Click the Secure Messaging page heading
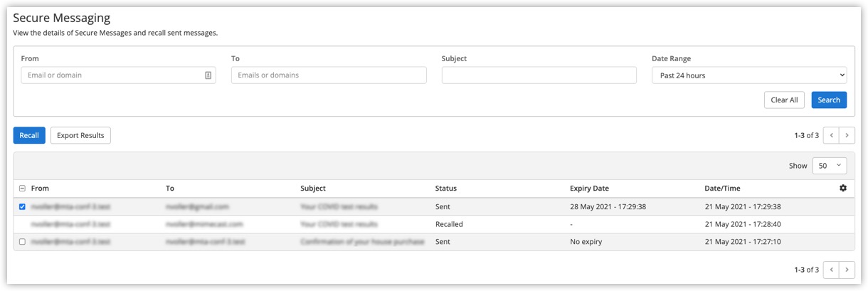 coord(62,18)
